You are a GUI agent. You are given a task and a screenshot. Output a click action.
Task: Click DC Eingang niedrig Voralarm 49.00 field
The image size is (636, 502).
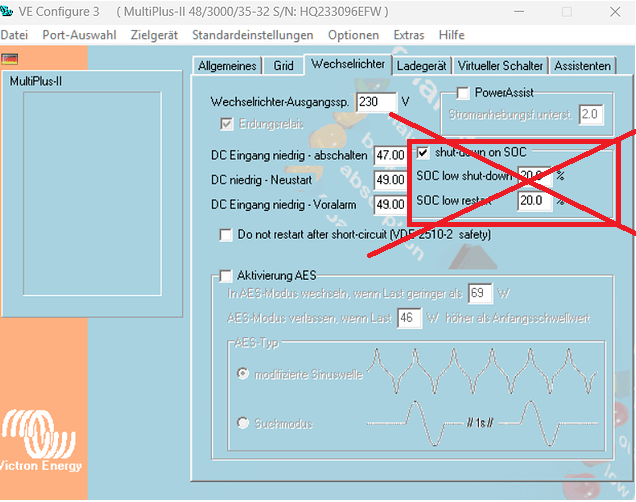tap(390, 204)
